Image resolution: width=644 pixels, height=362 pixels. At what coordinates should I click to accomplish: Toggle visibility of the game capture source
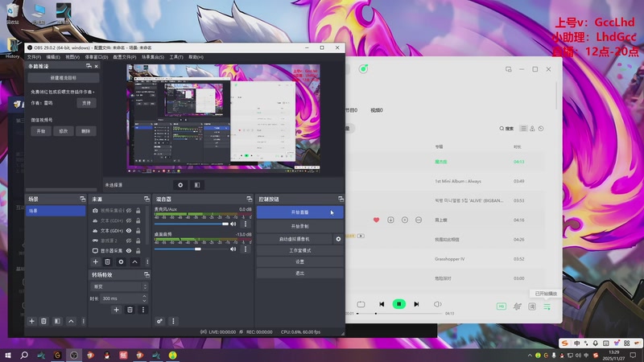click(x=129, y=241)
